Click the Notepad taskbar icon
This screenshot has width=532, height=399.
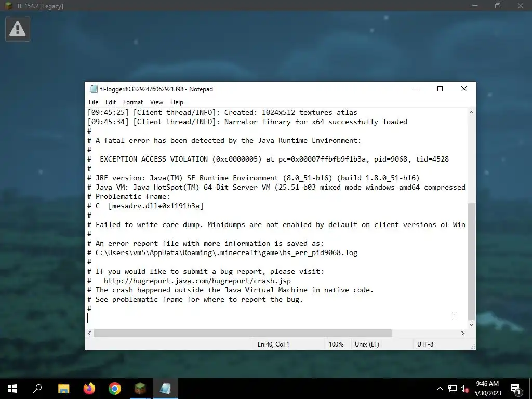[x=166, y=389]
